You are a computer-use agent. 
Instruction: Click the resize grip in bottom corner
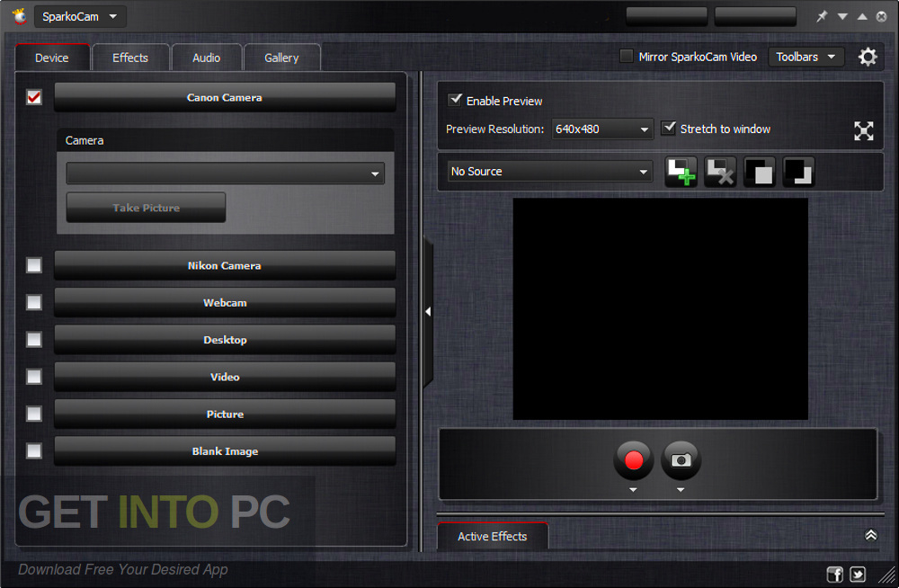887,575
